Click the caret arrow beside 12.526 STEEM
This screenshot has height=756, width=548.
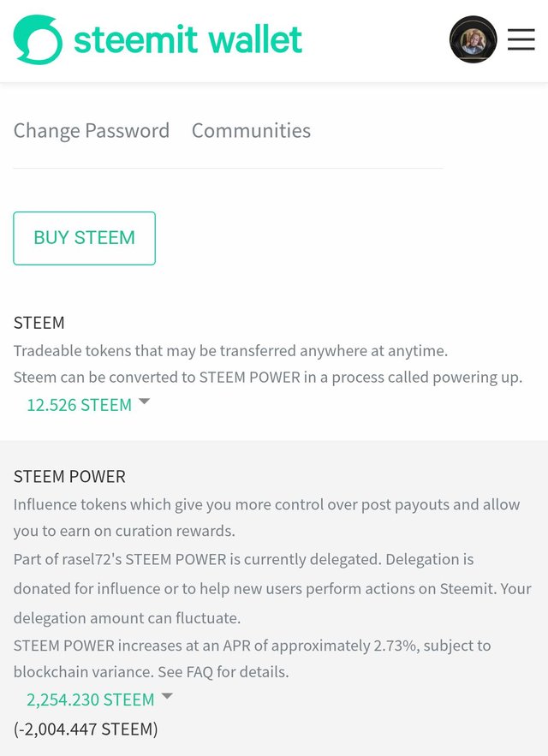pyautogui.click(x=144, y=402)
